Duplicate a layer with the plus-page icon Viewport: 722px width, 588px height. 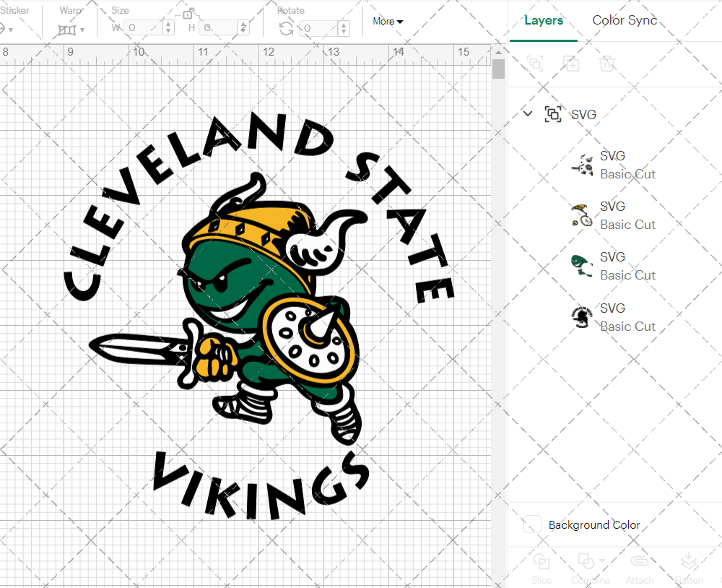point(571,64)
